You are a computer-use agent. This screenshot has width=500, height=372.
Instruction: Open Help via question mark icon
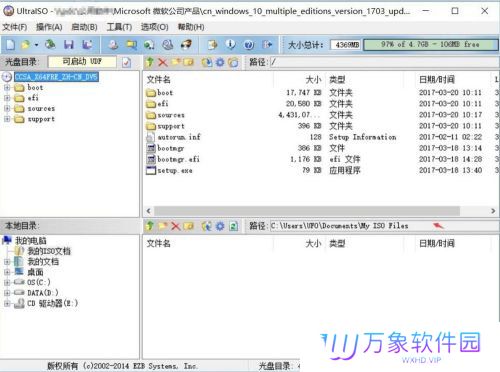coord(249,45)
